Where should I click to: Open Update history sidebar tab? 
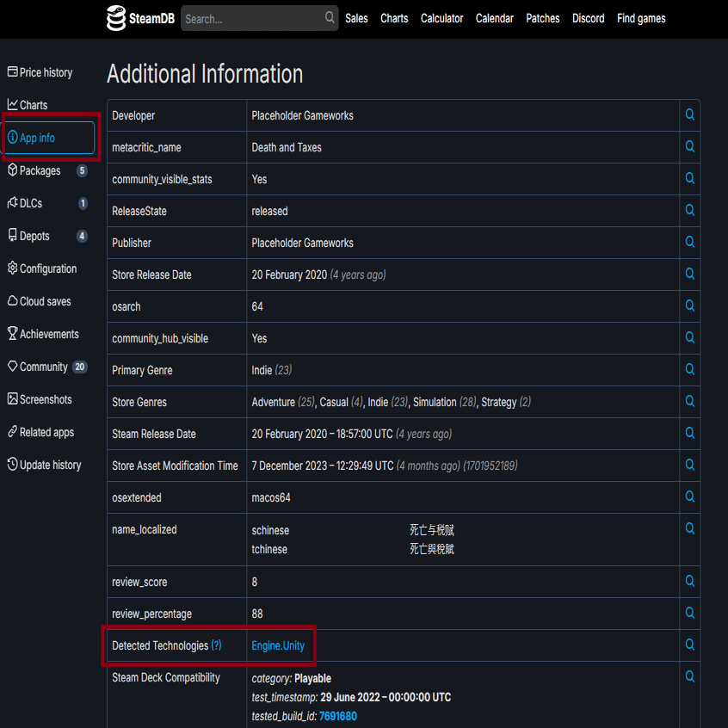(x=45, y=465)
